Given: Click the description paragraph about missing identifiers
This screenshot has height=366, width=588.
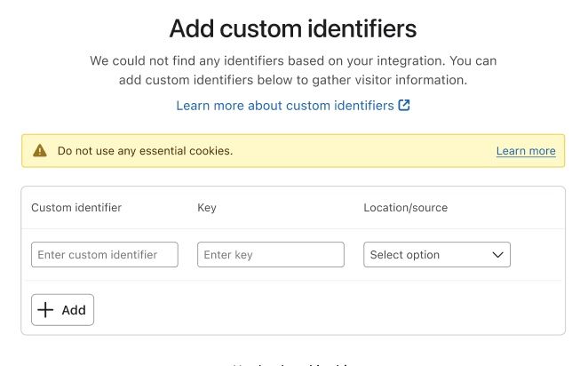Looking at the screenshot, I should 293,71.
